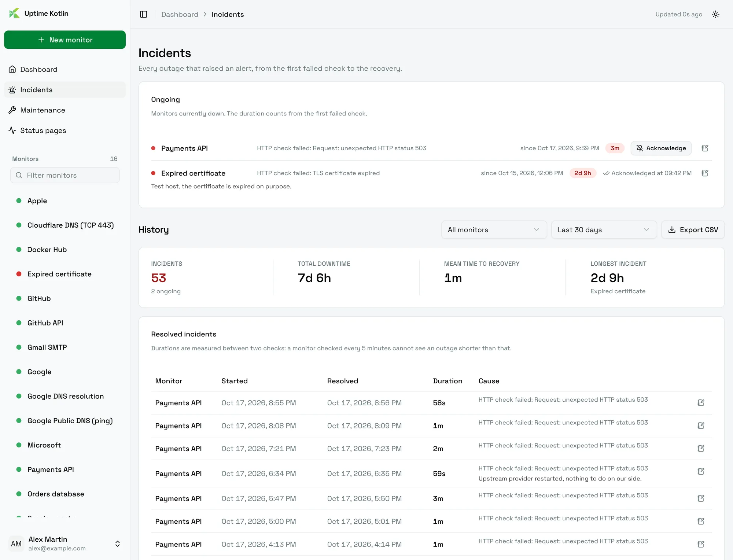Toggle the sidebar panel icon

pyautogui.click(x=144, y=14)
